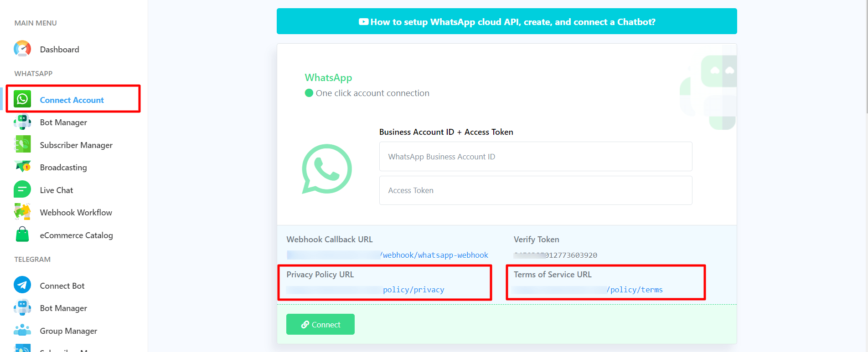This screenshot has height=352, width=868.
Task: Open the webhook/whatsapp-webhook callback URL
Action: click(x=435, y=255)
